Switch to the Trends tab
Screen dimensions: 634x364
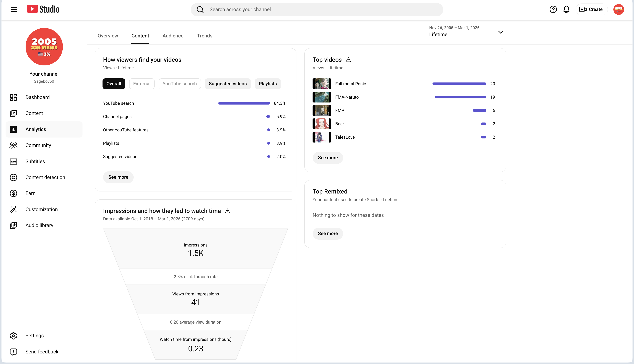point(204,36)
